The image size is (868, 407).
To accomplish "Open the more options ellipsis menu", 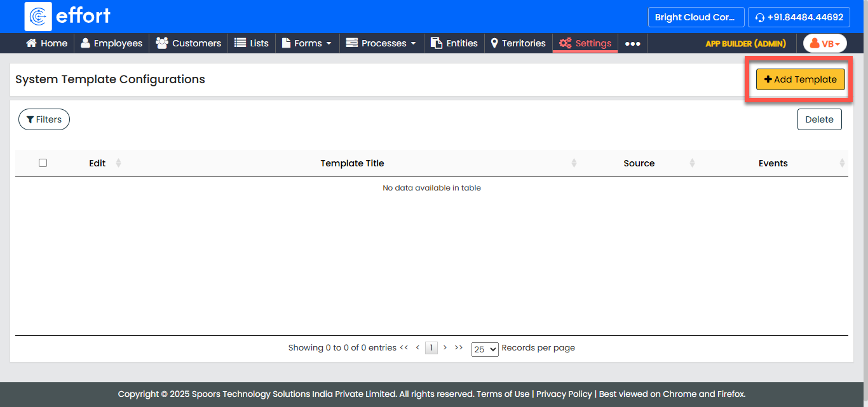I will (x=632, y=44).
